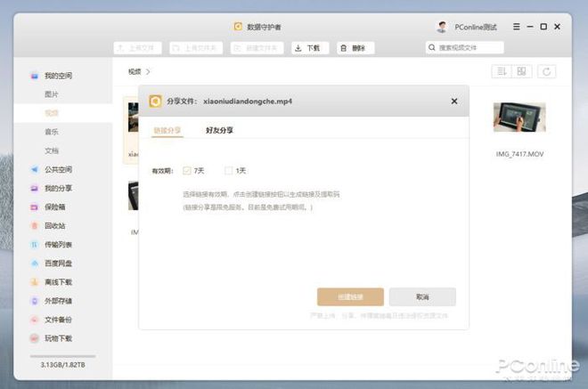Refresh the file list
This screenshot has width=588, height=389.
click(547, 71)
